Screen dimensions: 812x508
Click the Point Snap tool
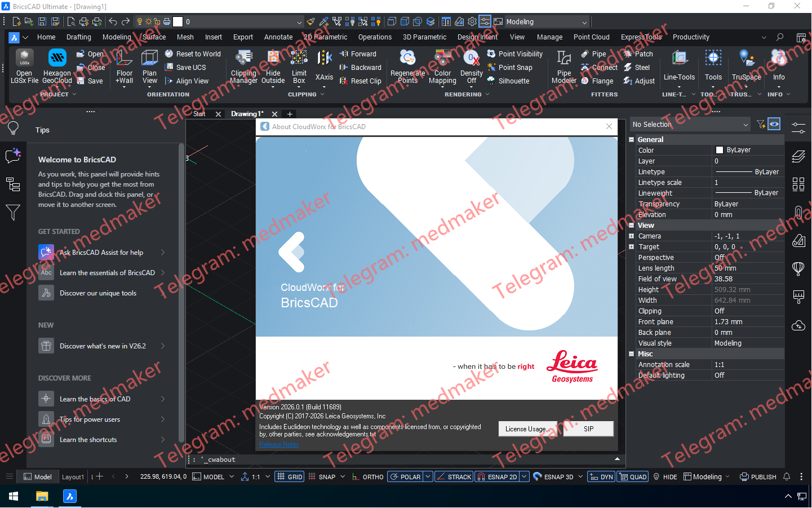[x=509, y=68]
